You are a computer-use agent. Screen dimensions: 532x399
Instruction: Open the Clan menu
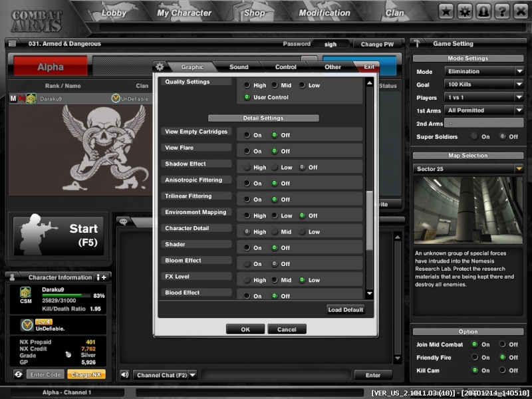[394, 13]
